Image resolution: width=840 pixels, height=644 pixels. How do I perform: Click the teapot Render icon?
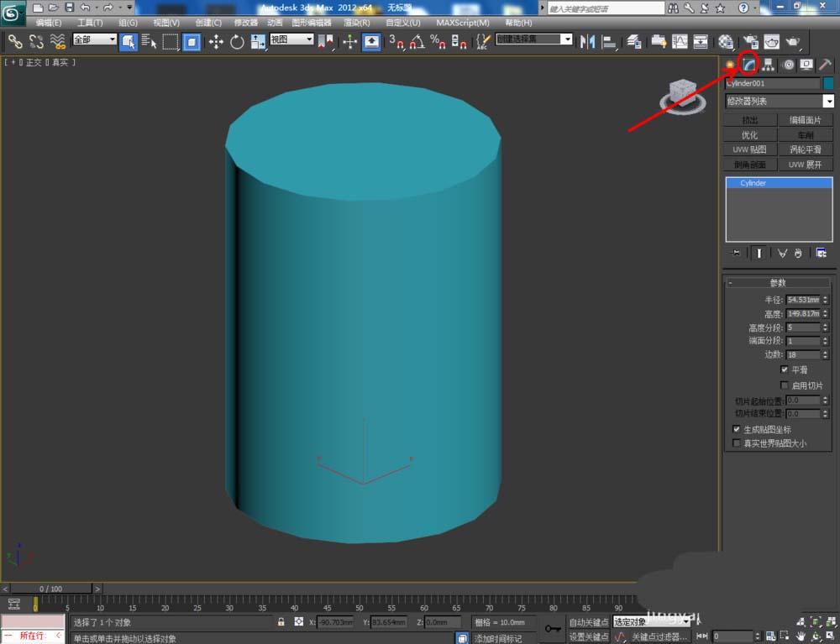point(792,41)
